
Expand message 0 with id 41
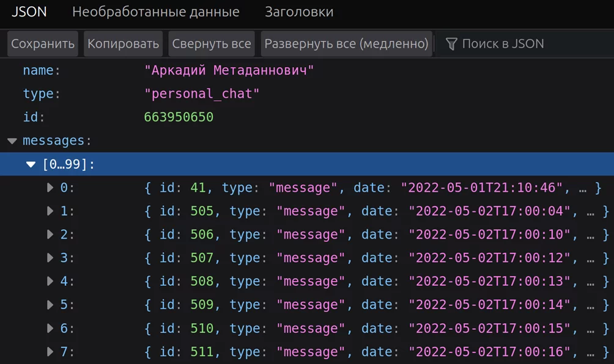pos(50,187)
